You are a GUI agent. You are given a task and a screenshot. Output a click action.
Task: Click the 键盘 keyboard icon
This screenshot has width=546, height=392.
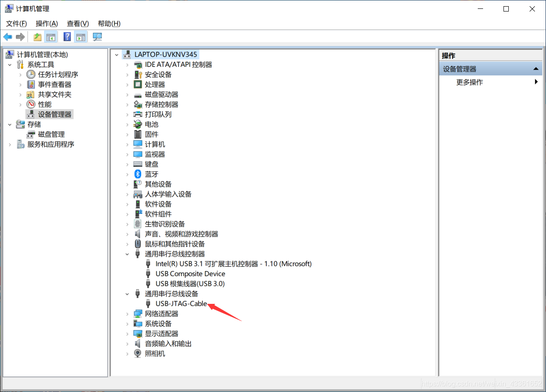(138, 164)
